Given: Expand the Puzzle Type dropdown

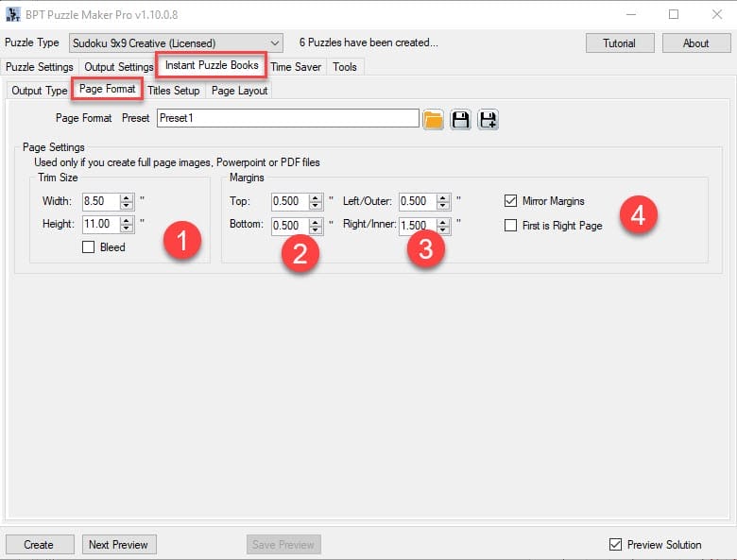Looking at the screenshot, I should (x=275, y=42).
